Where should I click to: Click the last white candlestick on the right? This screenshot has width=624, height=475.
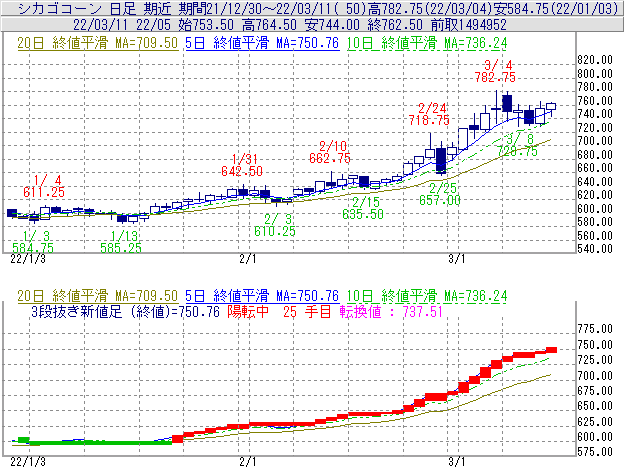[551, 106]
